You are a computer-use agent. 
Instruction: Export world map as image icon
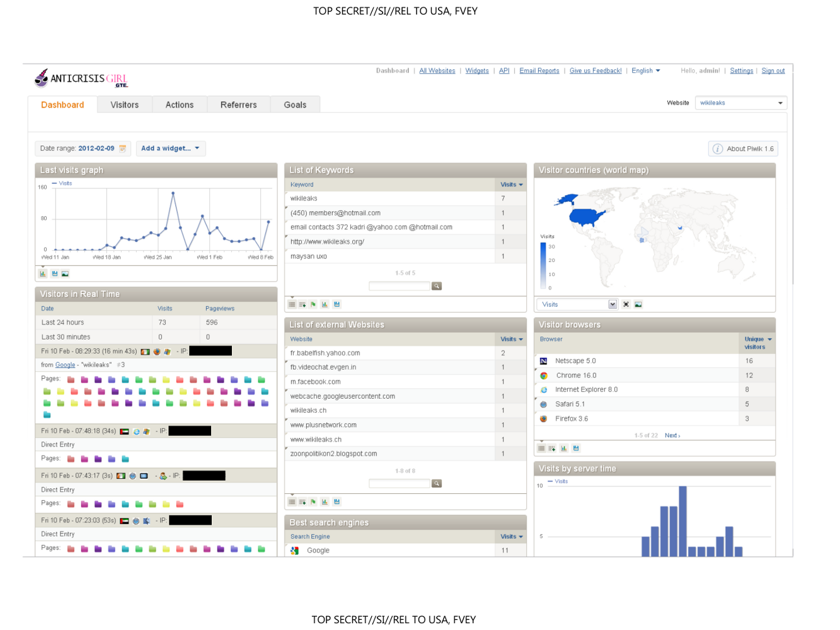coord(638,304)
